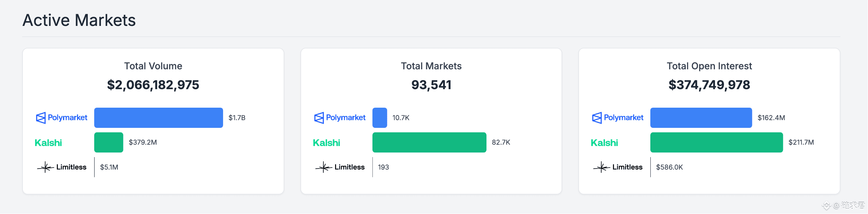Select the blue Polymarket $1.7B volume bar
868x214 pixels.
(158, 118)
